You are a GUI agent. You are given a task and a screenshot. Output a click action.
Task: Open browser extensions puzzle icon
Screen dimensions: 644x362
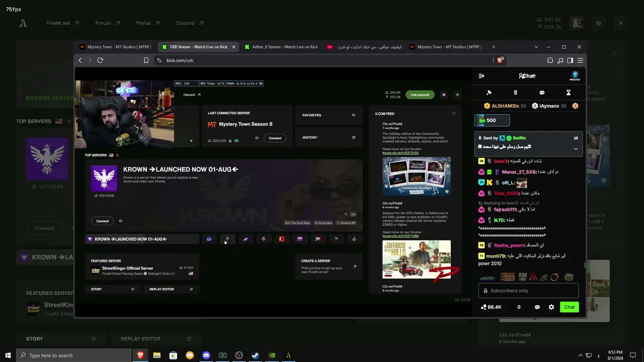(x=550, y=60)
